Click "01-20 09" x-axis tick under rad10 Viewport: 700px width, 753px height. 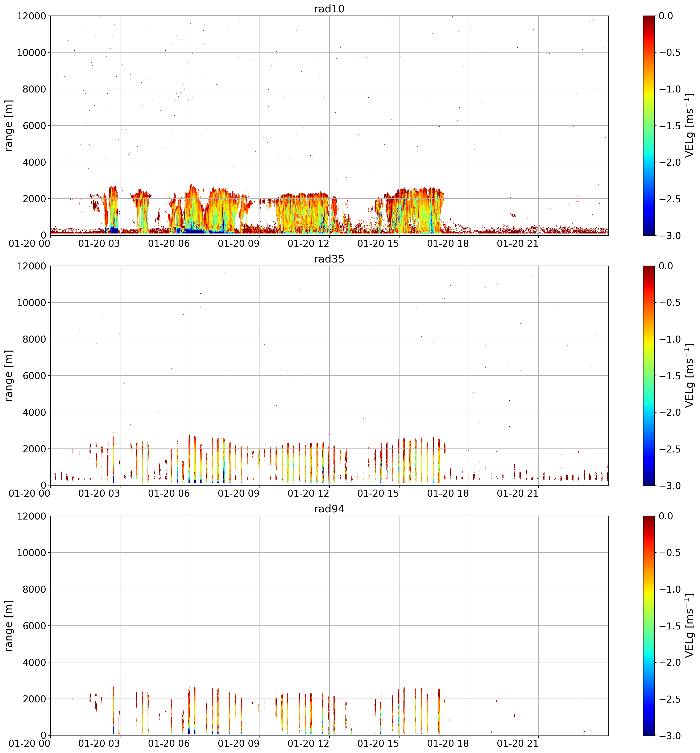(x=239, y=244)
